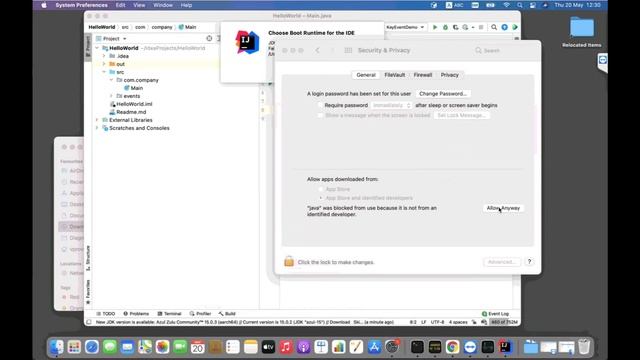Open the password delay immediately dropdown
Screen dimensions: 640x360
tap(391, 105)
